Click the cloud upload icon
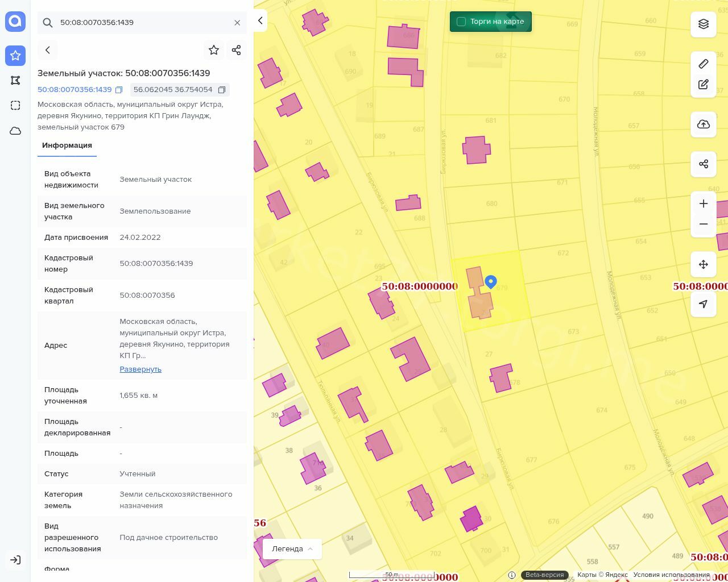The width and height of the screenshot is (728, 582). coord(704,124)
